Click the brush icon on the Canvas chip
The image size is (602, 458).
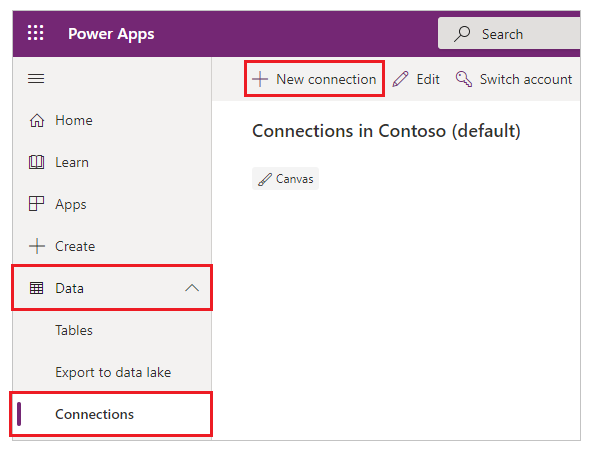coord(265,179)
